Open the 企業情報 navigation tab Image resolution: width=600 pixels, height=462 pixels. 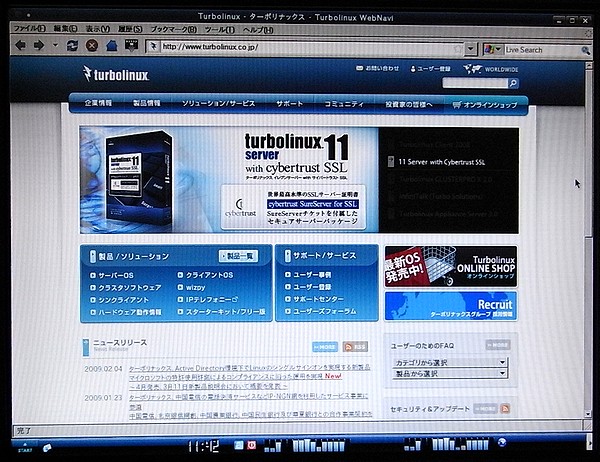click(98, 103)
